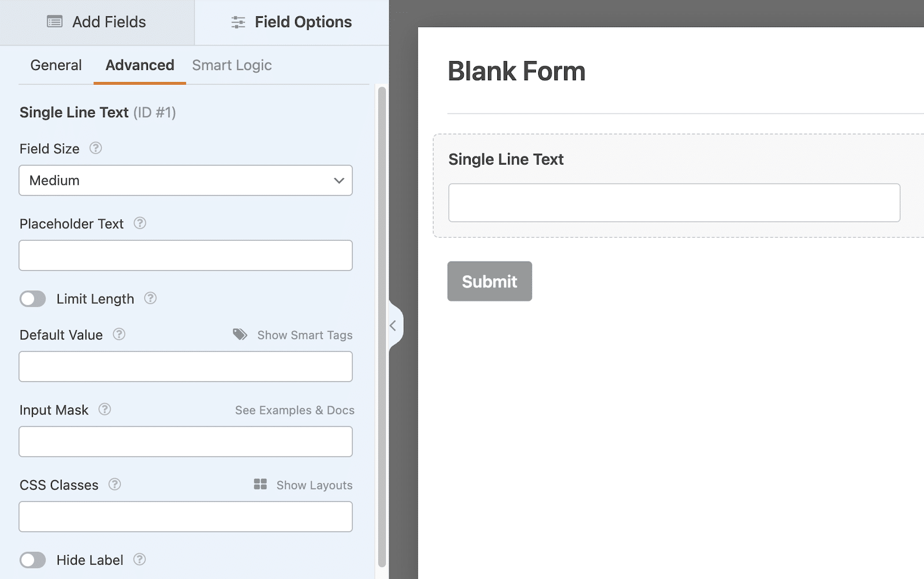Click the Hide Label help icon
Screen dimensions: 924x579
139,559
